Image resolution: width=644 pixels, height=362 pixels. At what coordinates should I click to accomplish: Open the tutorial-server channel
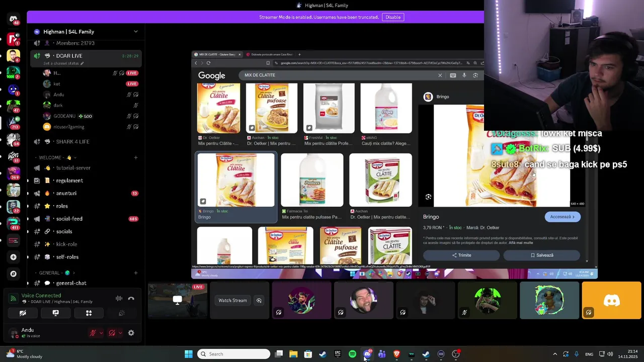pyautogui.click(x=86, y=168)
